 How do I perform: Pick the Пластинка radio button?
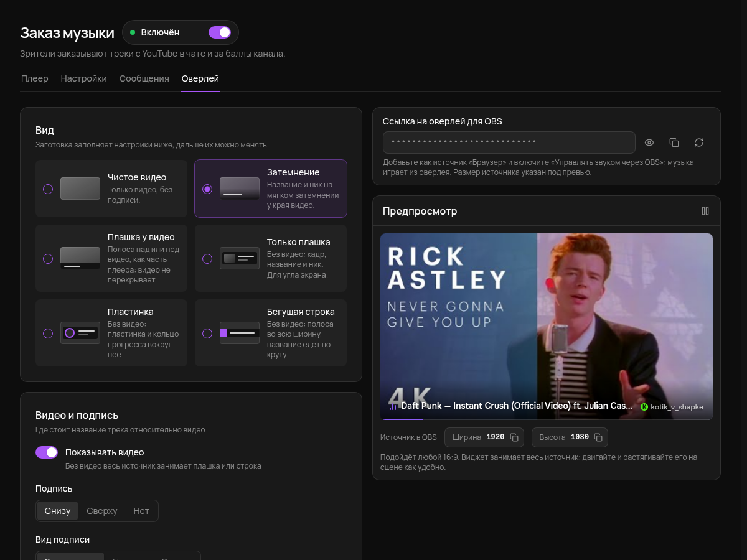[48, 334]
